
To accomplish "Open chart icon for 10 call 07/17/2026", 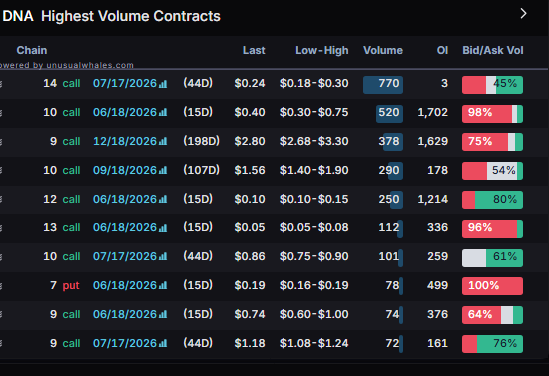I will click(x=163, y=257).
